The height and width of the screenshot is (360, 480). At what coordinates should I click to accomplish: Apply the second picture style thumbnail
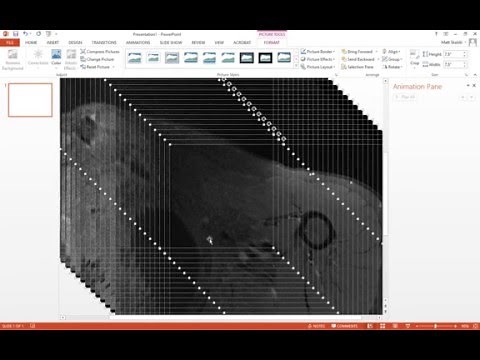point(153,58)
